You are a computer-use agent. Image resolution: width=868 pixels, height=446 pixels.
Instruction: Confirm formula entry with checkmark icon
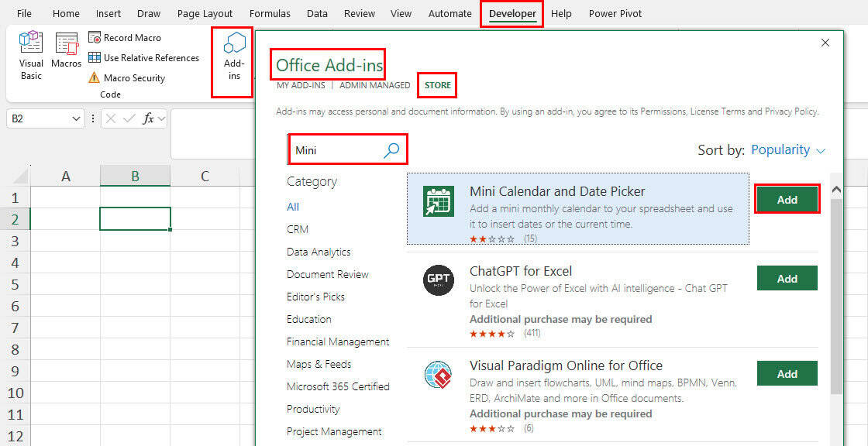129,118
